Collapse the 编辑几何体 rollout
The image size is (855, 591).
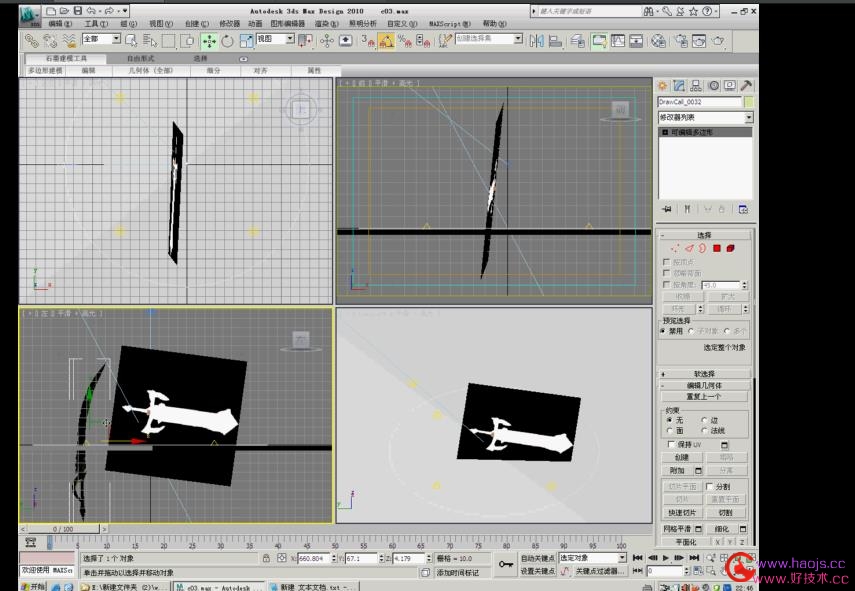coord(704,385)
